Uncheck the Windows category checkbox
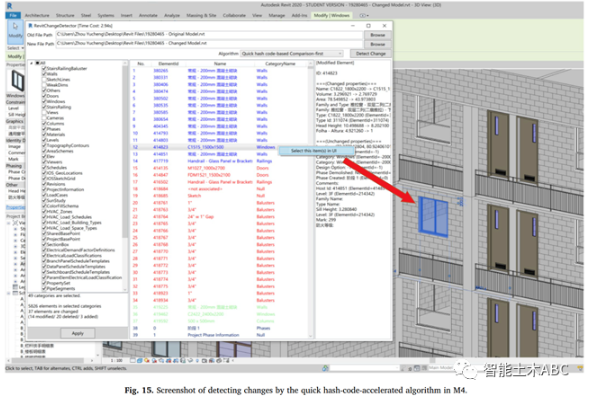Viewport: 600px width, 400px height. pos(44,101)
